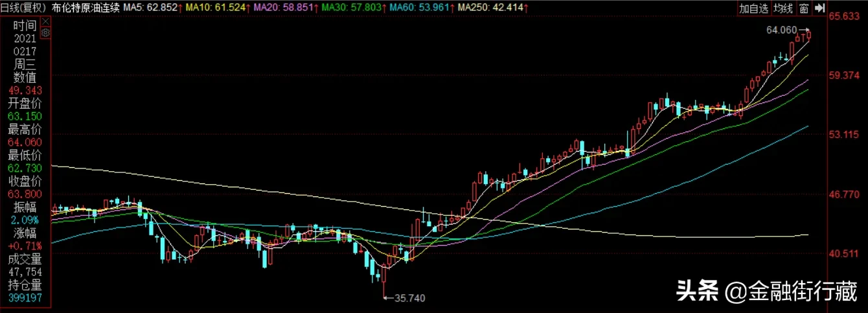The image size is (868, 313).
Task: Click the 53.115 price axis label
Action: [x=843, y=135]
